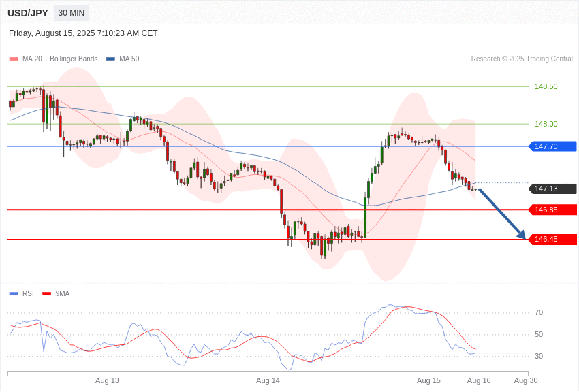Viewport: 579px width, 392px height.
Task: Click the RSI 70 axis label
Action: click(x=539, y=312)
